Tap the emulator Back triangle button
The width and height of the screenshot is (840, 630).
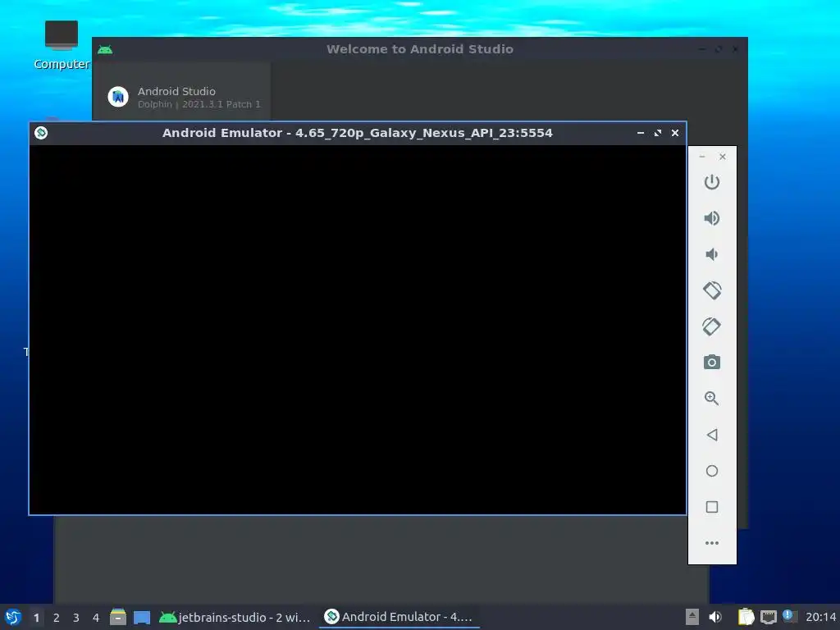[711, 435]
